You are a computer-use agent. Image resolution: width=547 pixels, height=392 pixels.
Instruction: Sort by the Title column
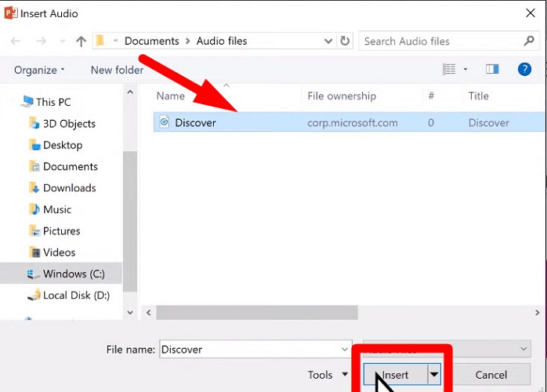coord(478,96)
